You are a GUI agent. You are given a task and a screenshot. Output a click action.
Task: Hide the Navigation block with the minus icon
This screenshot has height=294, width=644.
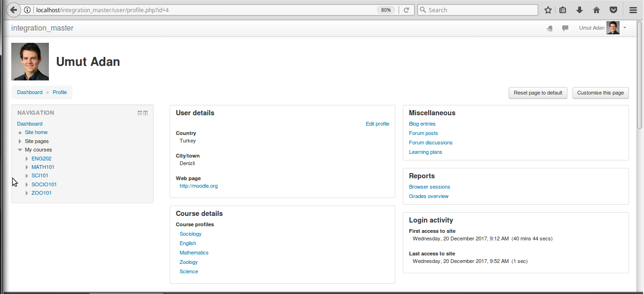[140, 113]
